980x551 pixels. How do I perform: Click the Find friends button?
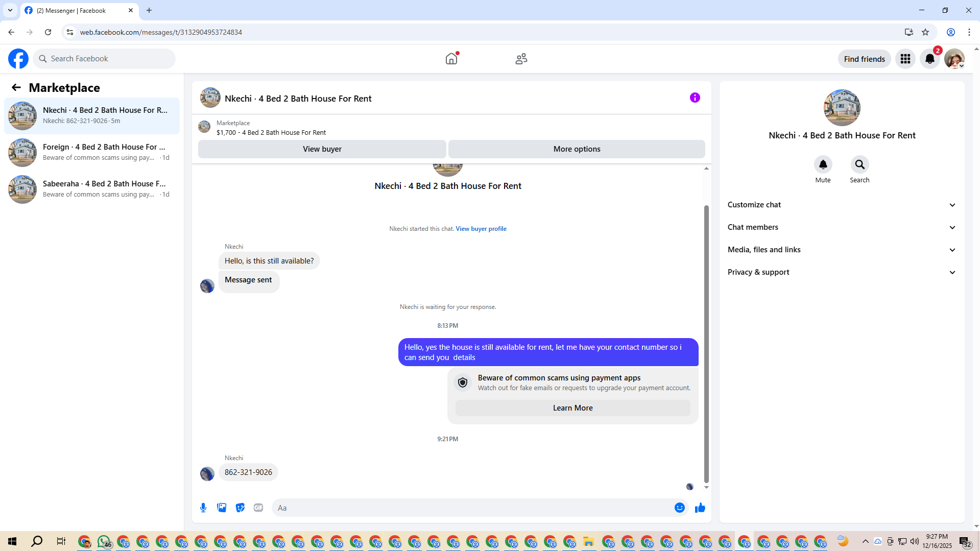point(864,59)
